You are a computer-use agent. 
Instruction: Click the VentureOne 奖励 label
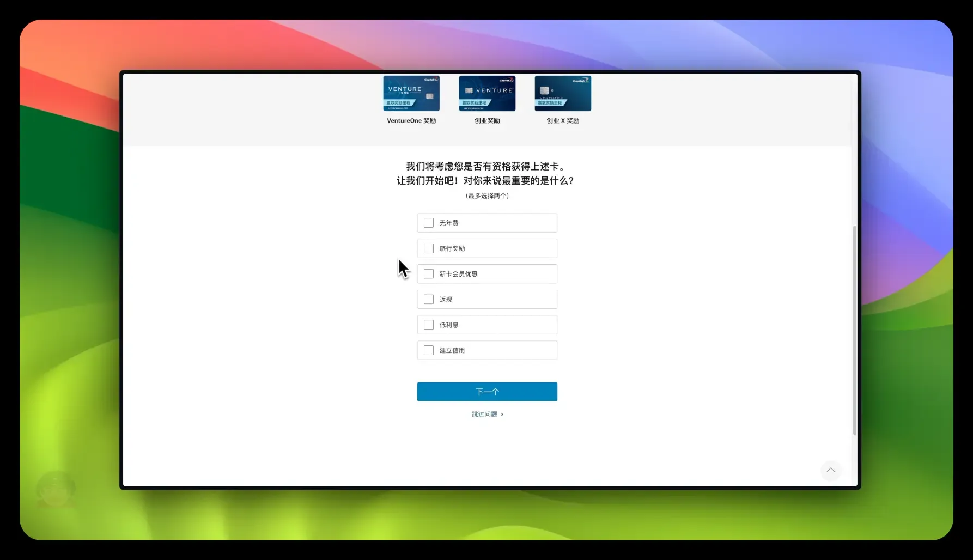411,121
